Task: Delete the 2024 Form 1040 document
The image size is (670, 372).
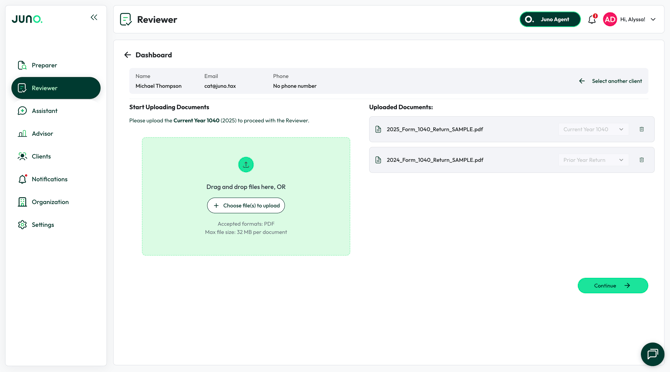Action: click(641, 160)
